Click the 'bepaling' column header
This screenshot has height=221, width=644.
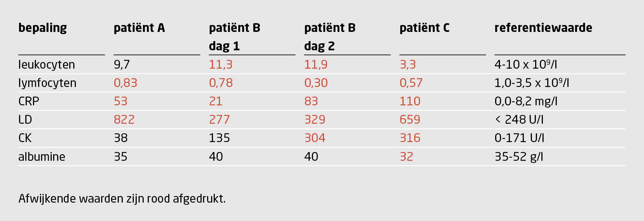(x=43, y=28)
